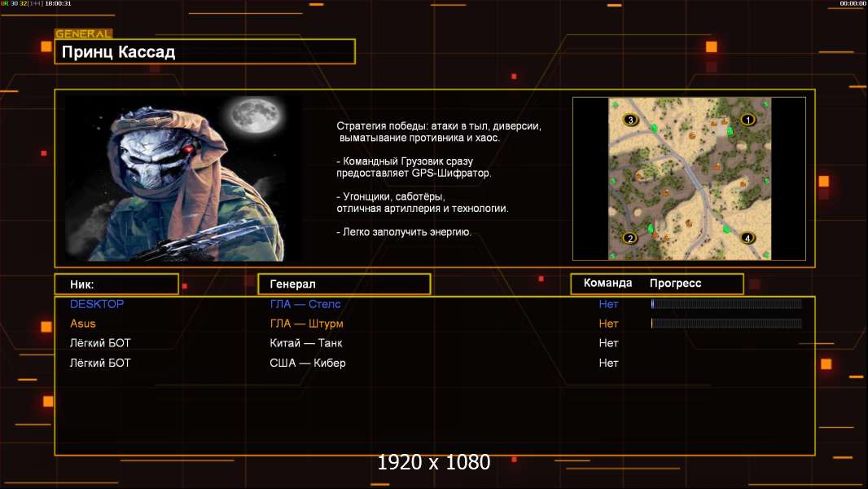
Task: Click the 'Китай — Танк' general entry
Action: point(305,343)
